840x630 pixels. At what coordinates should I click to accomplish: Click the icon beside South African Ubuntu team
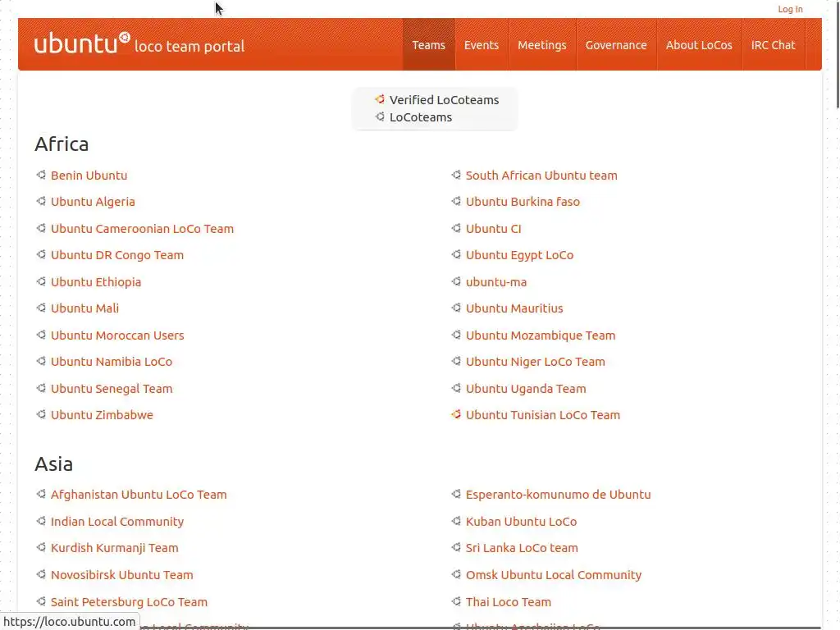pos(456,175)
